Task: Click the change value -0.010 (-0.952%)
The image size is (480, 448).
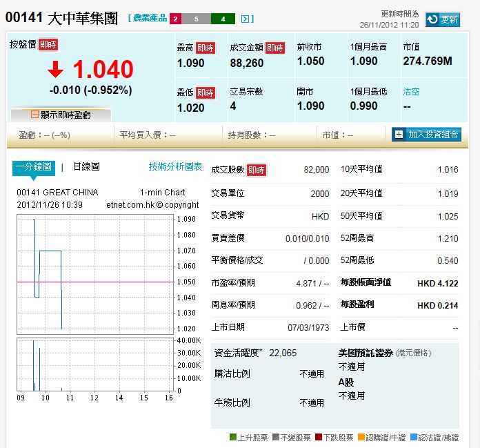Action: [90, 90]
